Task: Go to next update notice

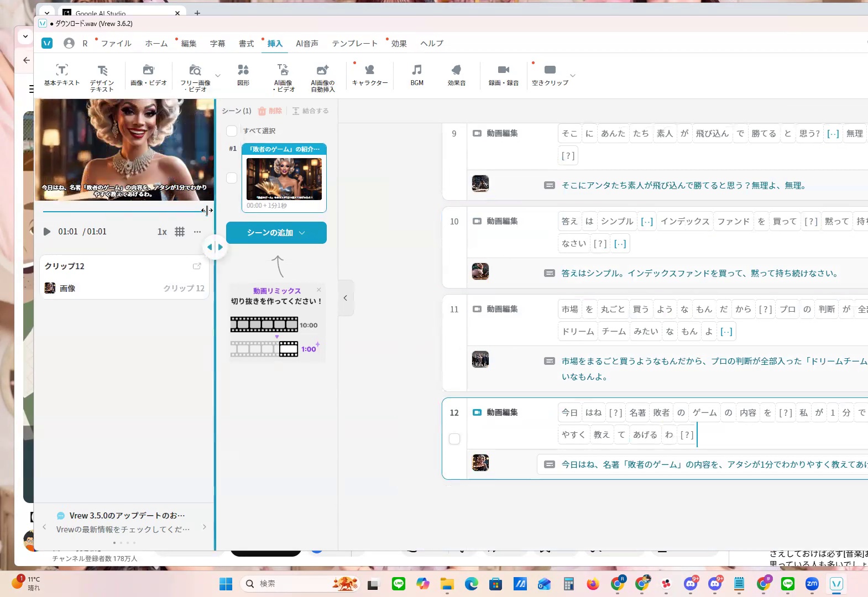Action: tap(205, 527)
